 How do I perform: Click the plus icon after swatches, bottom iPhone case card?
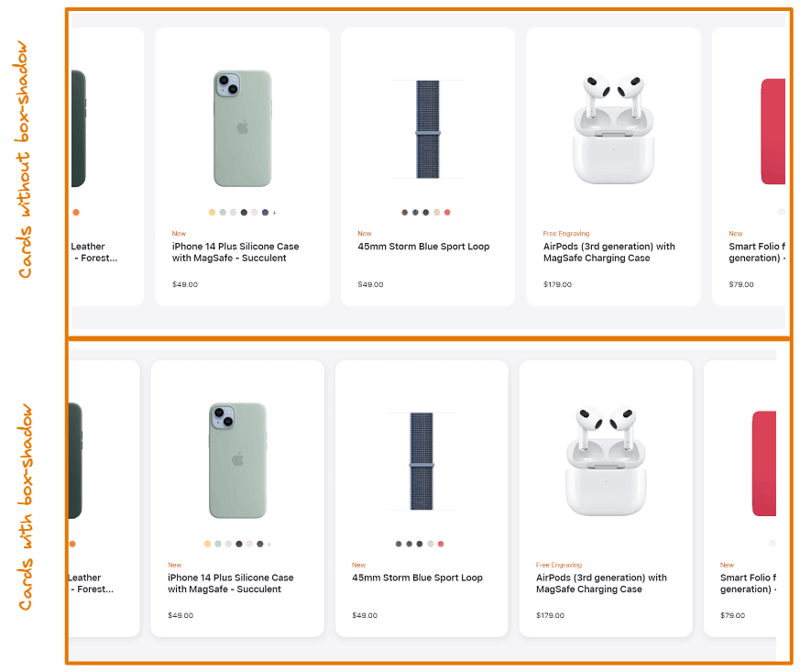point(269,545)
